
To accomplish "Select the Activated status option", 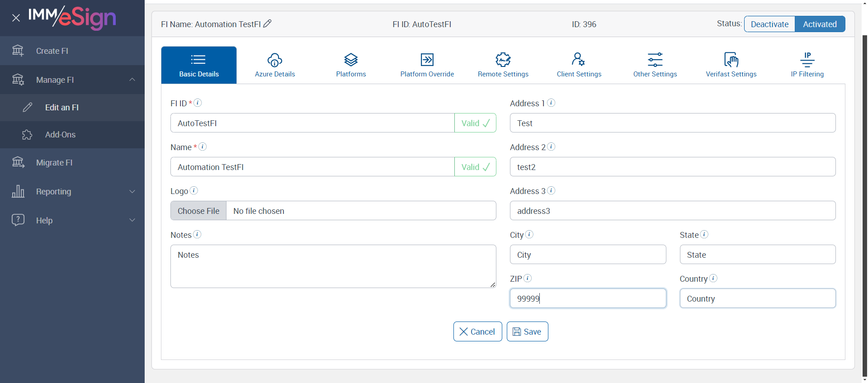I will point(820,24).
